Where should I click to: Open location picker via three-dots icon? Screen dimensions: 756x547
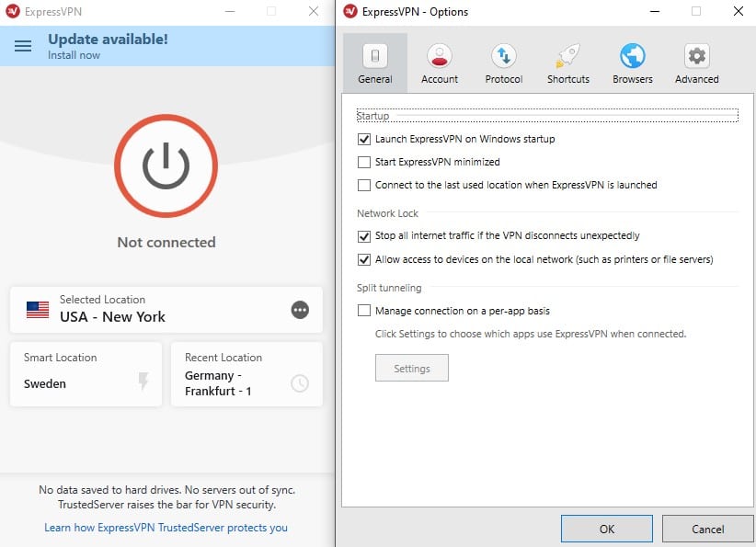[300, 310]
